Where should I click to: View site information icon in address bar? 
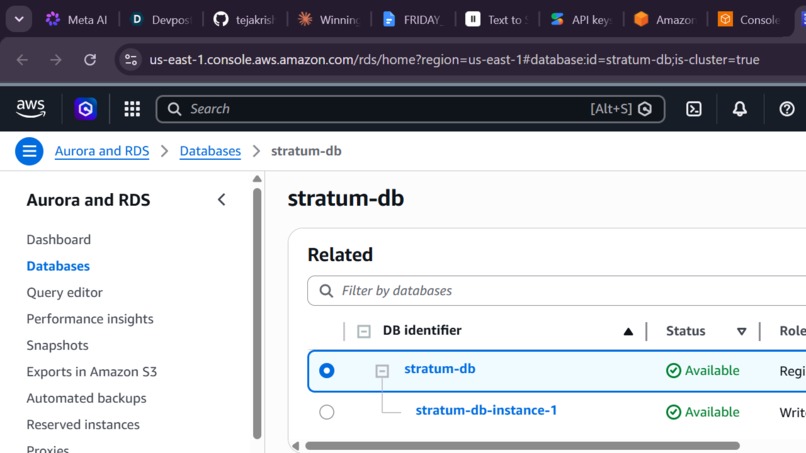[131, 60]
